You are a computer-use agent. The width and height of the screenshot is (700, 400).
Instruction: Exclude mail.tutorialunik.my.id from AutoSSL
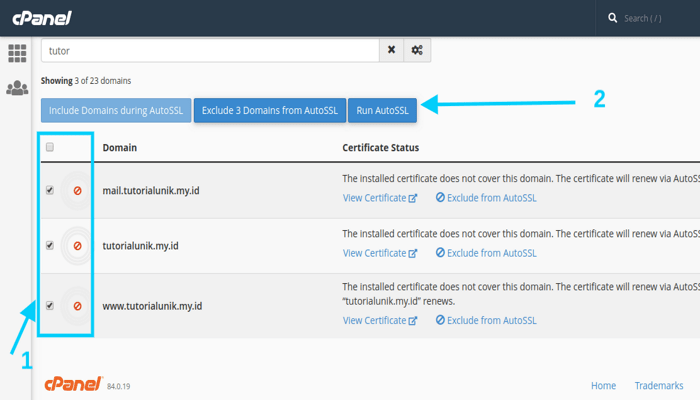[486, 198]
